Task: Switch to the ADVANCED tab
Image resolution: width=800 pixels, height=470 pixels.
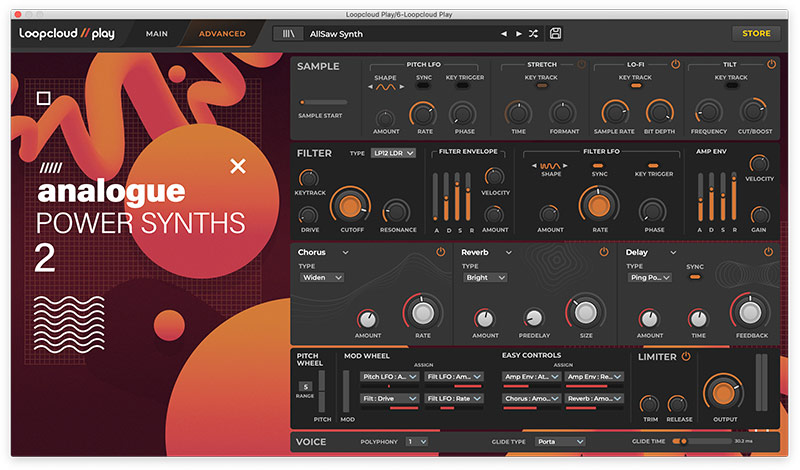Action: 222,34
